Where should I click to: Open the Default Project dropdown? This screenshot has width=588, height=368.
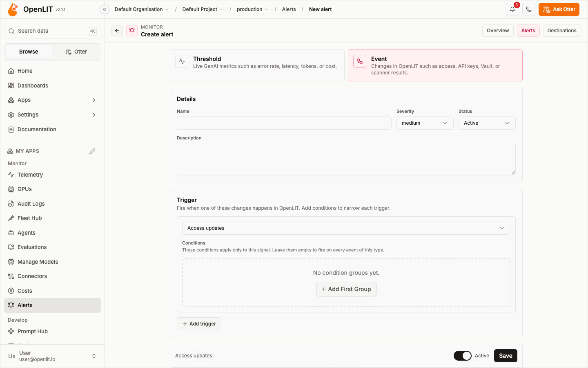pyautogui.click(x=203, y=9)
